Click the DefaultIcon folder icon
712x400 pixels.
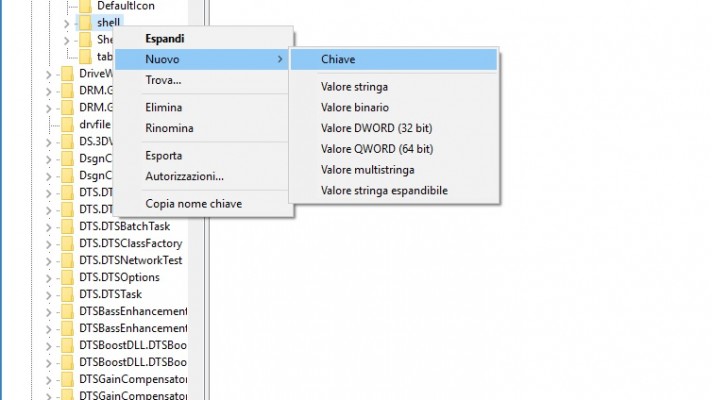pyautogui.click(x=85, y=6)
